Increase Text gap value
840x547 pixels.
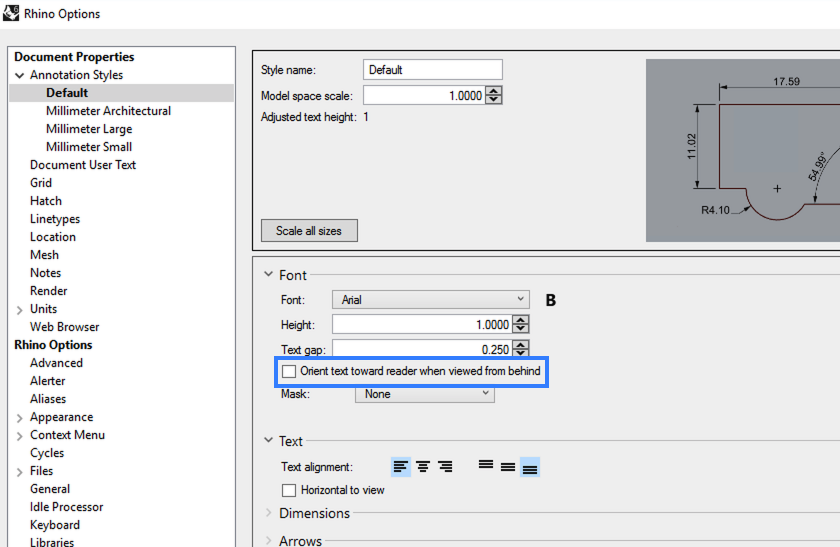click(521, 344)
